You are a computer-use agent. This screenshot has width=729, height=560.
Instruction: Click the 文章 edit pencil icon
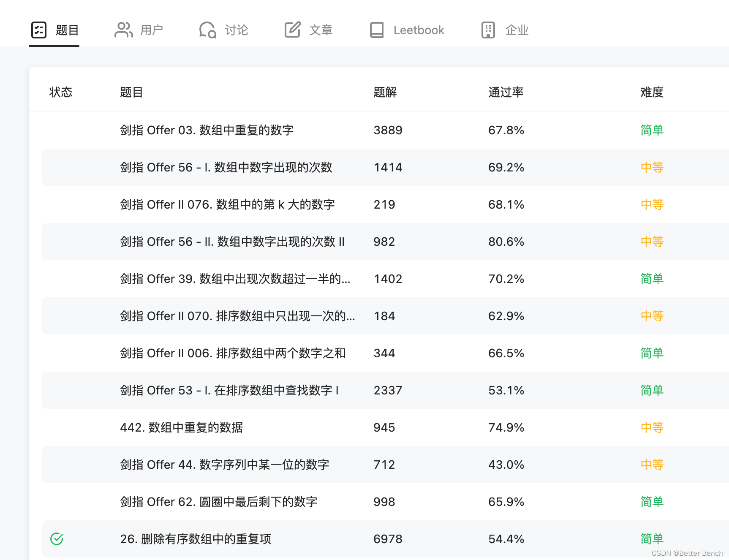293,30
